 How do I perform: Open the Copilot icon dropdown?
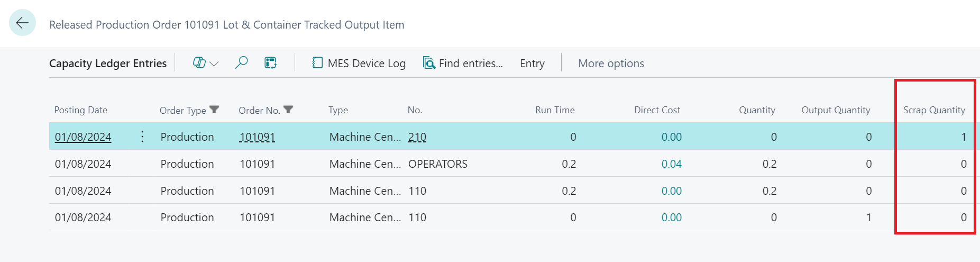pos(205,63)
